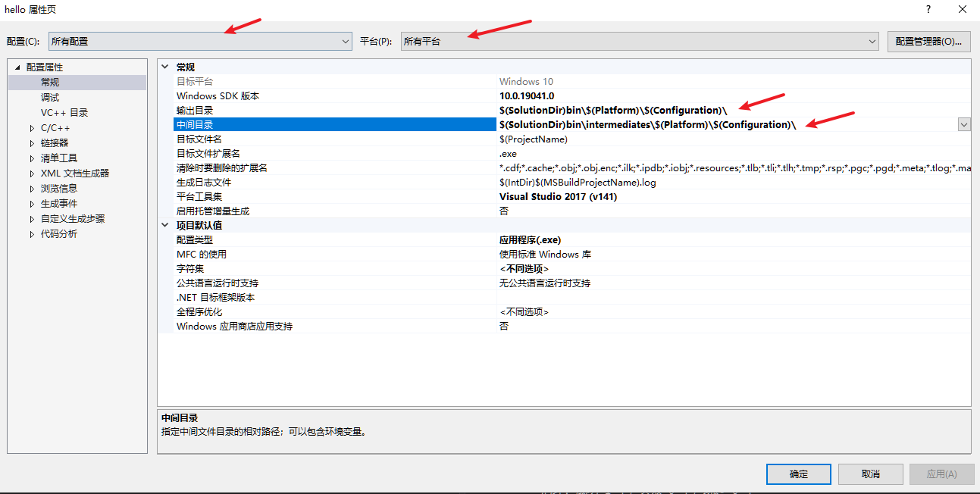Viewport: 980px width, 494px height.
Task: Click the 应用(A) button
Action: tap(942, 474)
